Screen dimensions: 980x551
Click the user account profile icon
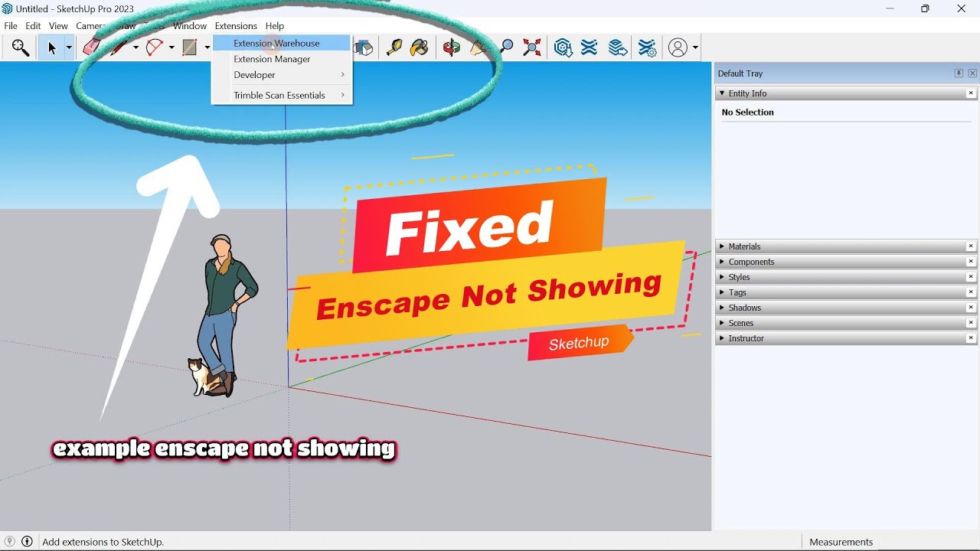(678, 47)
